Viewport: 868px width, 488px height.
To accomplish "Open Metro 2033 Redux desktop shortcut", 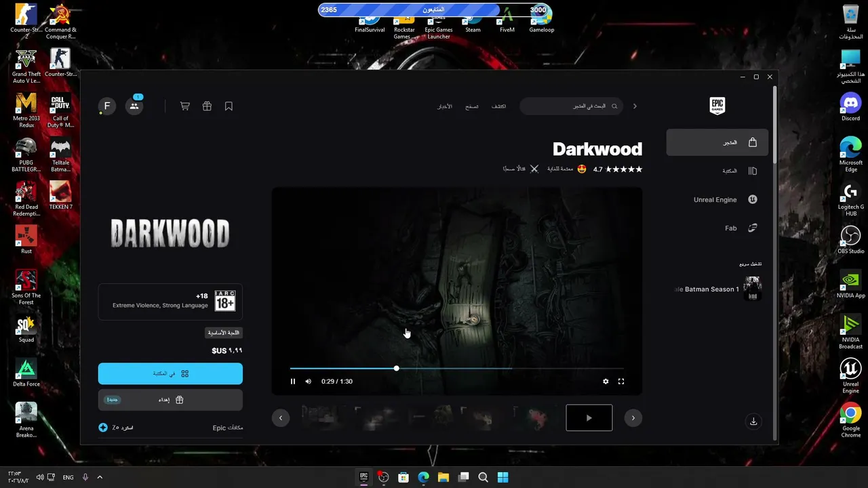I will click(26, 110).
